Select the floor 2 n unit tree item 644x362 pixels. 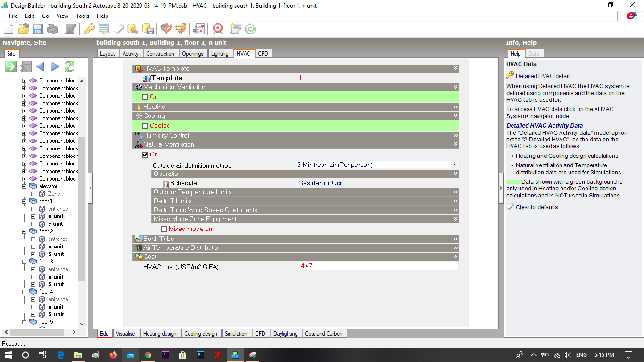coord(56,247)
